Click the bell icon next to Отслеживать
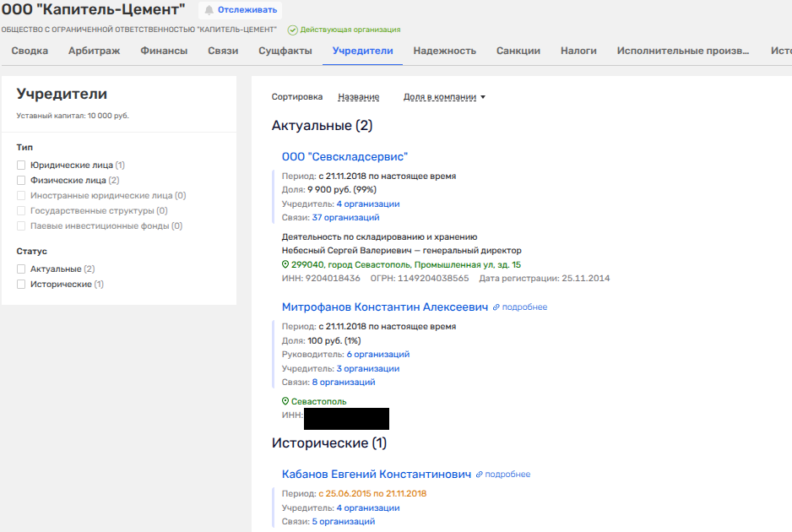This screenshot has width=792, height=532. click(209, 10)
